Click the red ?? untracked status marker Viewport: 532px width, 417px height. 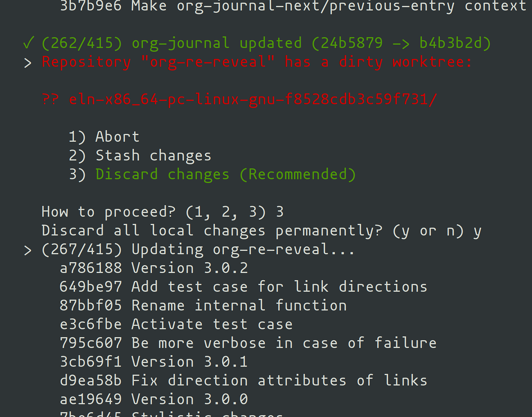tap(50, 99)
